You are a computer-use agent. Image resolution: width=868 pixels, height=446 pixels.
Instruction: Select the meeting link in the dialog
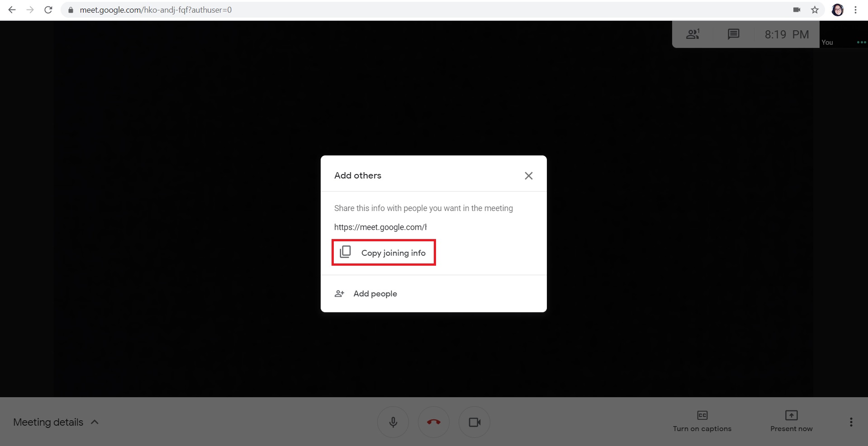coord(380,227)
